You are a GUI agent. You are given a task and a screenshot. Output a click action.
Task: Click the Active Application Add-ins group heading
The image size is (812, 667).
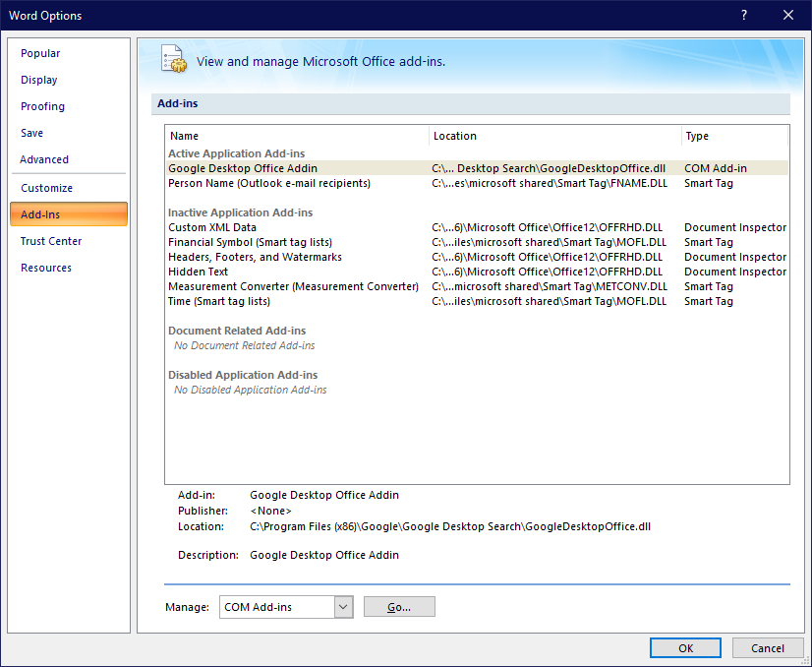click(x=236, y=153)
